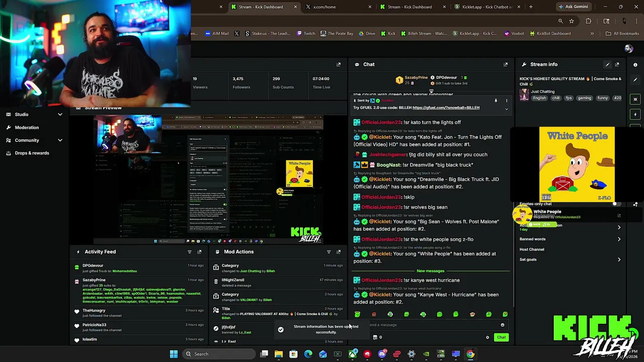Viewport: 644px width, 362px height.
Task: Open Activity Feed filter options
Action: coord(190,252)
